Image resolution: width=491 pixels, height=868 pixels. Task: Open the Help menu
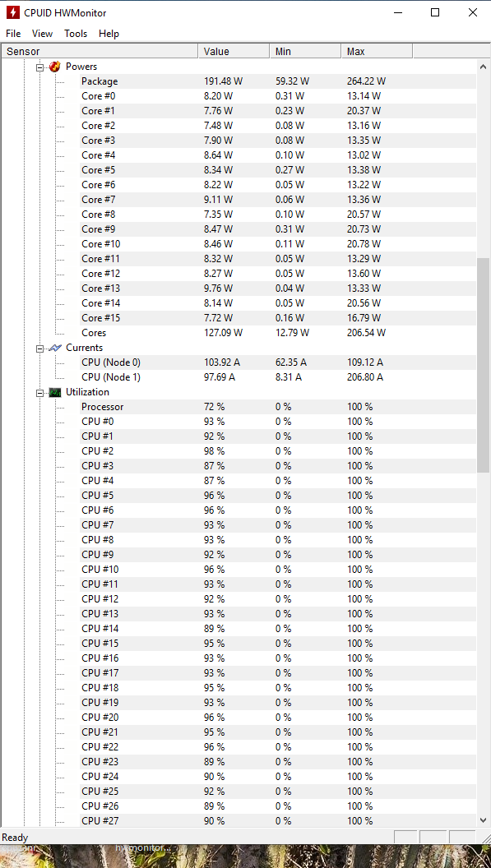[x=109, y=34]
